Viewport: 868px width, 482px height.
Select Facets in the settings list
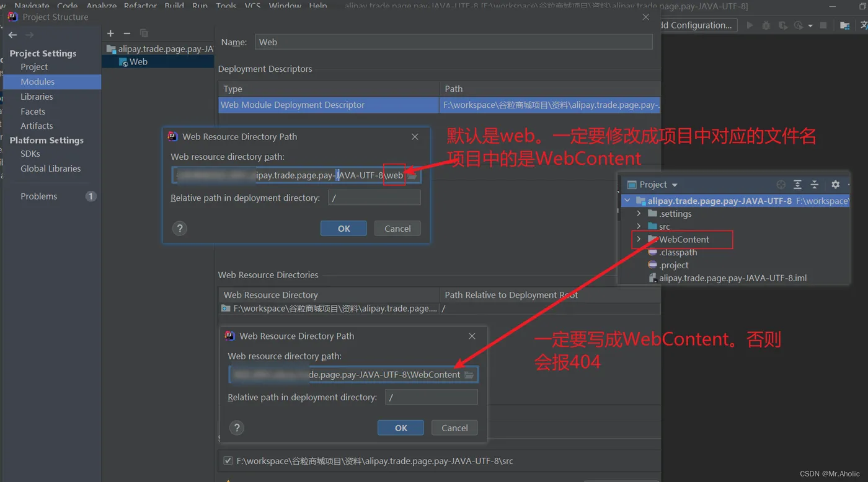(33, 112)
